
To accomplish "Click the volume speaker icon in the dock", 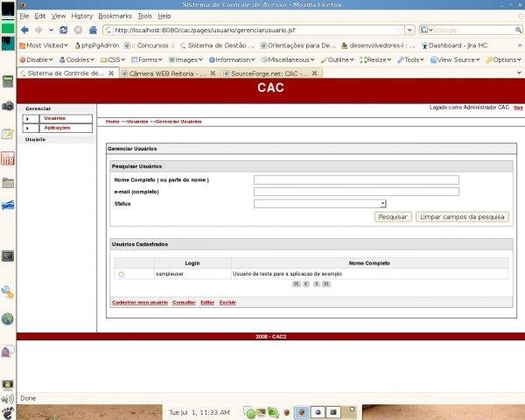I will click(8, 399).
